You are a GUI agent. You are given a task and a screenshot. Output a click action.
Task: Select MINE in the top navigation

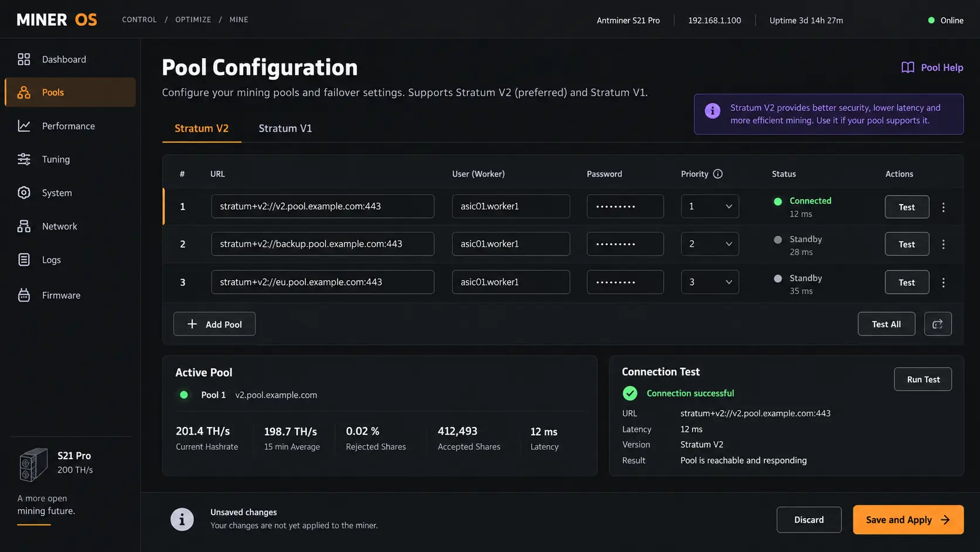tap(239, 20)
